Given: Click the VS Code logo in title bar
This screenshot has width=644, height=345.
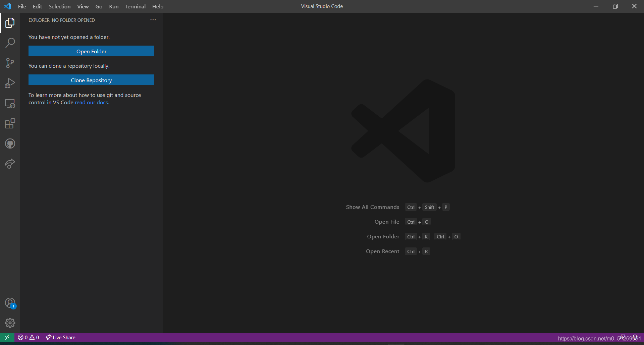Looking at the screenshot, I should tap(7, 6).
